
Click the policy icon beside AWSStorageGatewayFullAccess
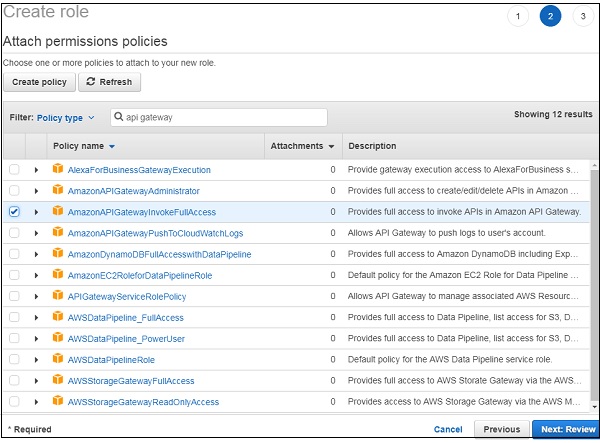(57, 381)
